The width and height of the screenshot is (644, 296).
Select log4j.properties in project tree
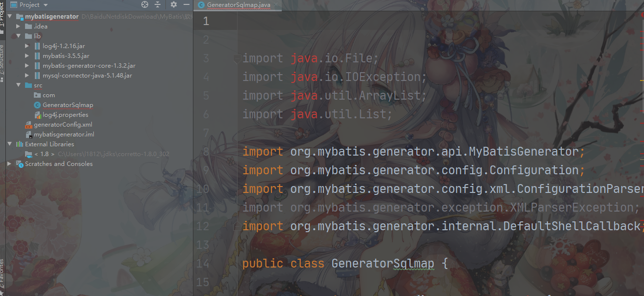pos(65,115)
